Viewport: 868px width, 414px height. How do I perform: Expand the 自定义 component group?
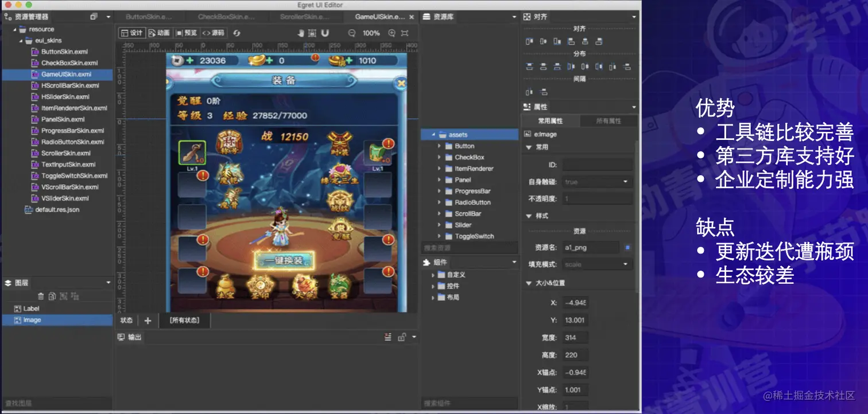pos(433,275)
